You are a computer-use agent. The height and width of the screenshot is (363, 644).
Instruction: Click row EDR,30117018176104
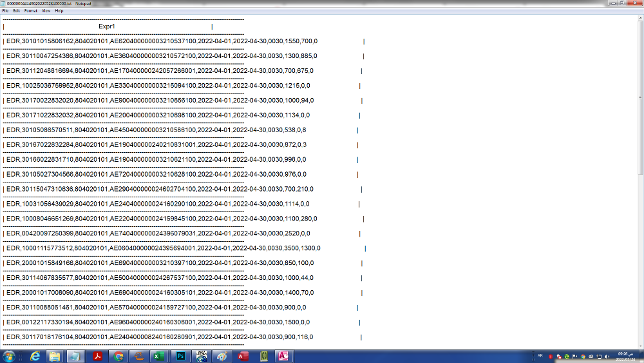[160, 337]
